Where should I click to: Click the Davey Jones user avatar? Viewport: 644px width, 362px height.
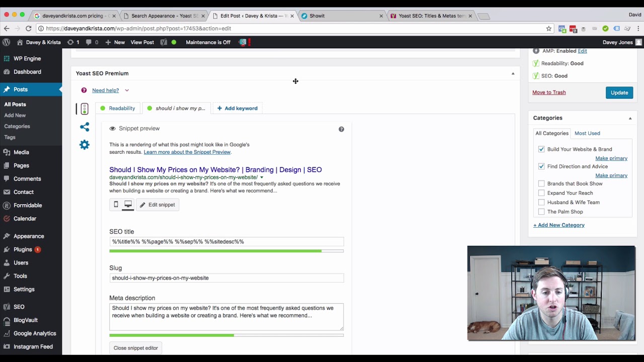pyautogui.click(x=638, y=42)
